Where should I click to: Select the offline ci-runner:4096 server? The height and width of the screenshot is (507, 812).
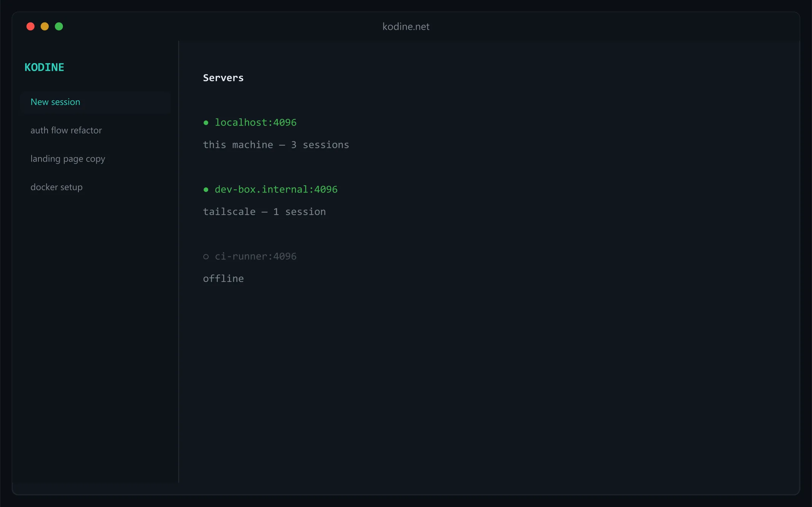(255, 256)
